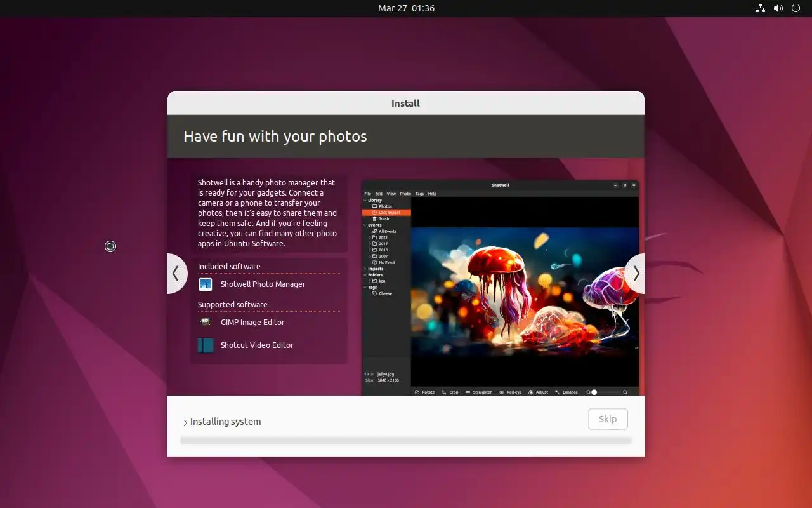Expand the Installing system details

185,422
